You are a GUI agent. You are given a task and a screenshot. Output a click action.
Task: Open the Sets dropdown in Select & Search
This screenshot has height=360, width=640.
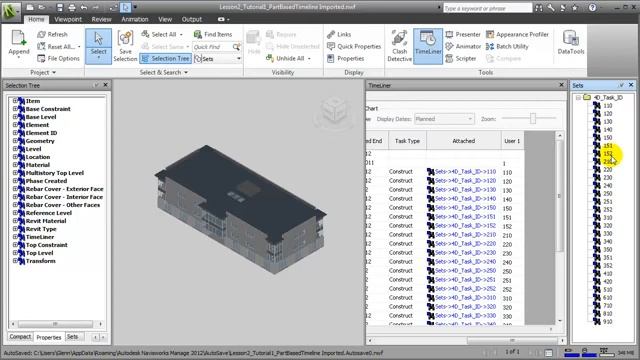[239, 59]
